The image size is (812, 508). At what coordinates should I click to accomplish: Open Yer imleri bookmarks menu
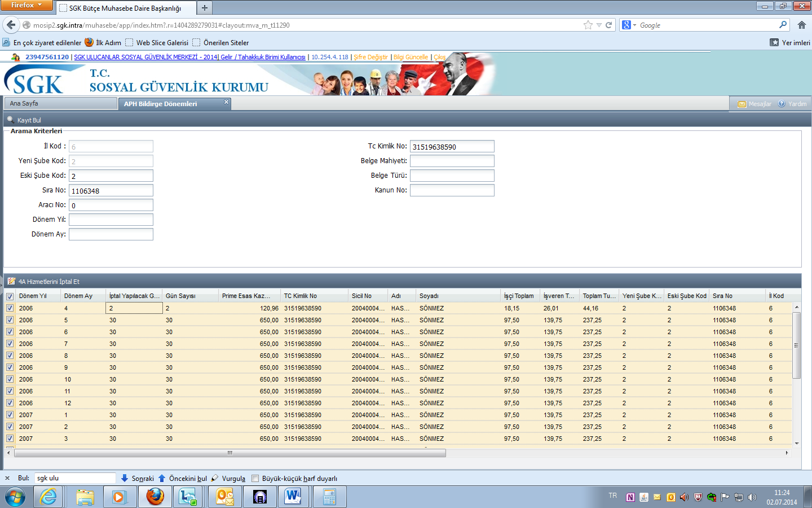click(790, 42)
